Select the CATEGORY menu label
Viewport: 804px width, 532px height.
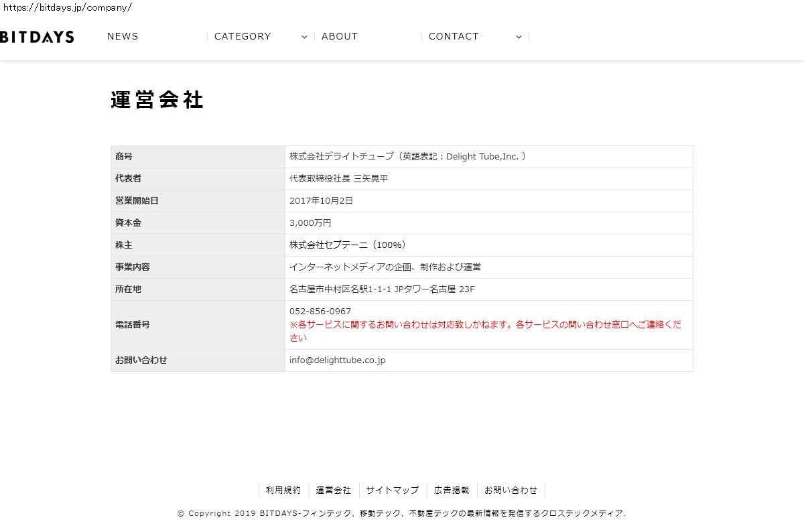[x=243, y=36]
